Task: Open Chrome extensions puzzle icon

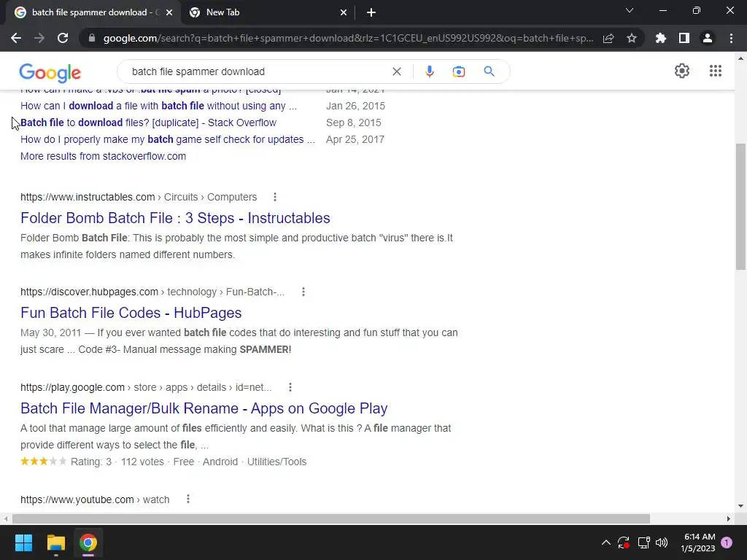Action: [x=660, y=38]
